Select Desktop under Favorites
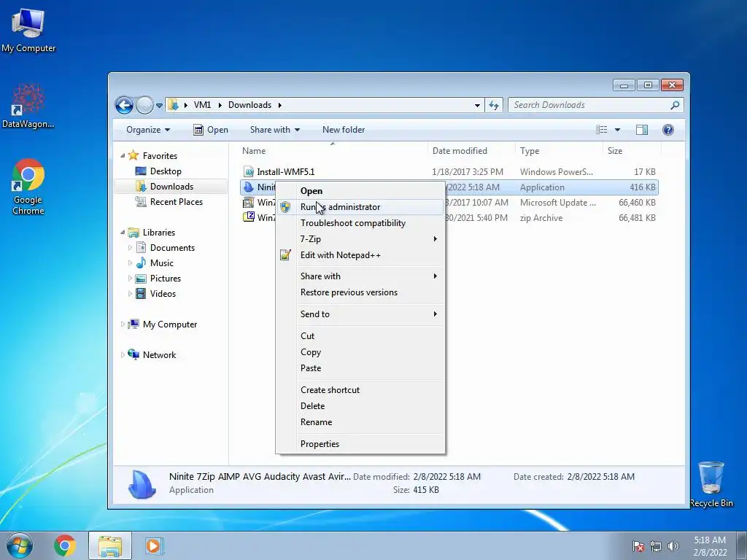The image size is (747, 560). tap(166, 171)
